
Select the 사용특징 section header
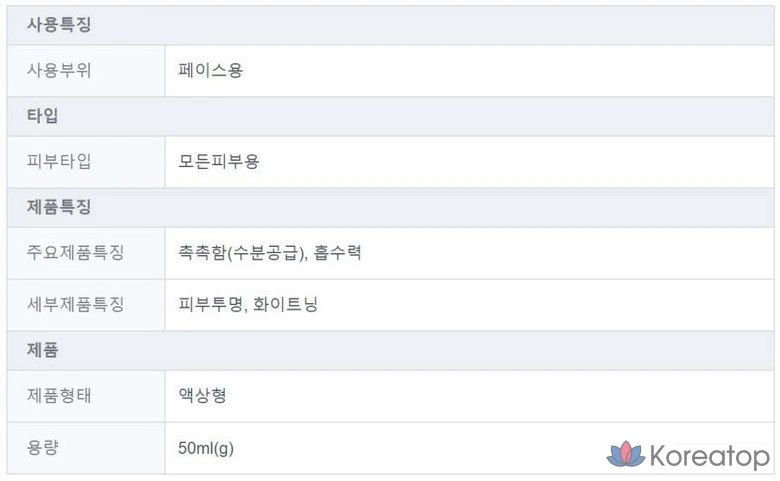pyautogui.click(x=59, y=25)
